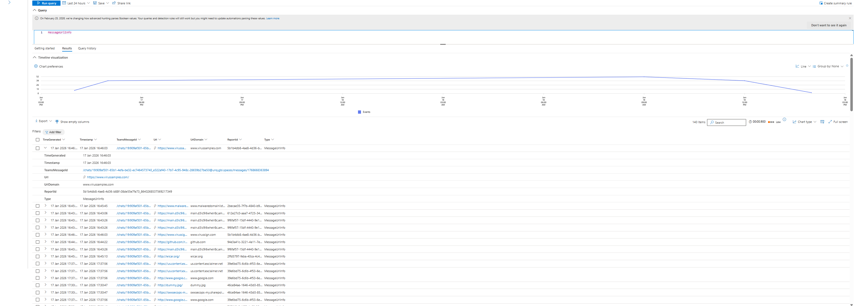Open the Last 24 hours time dropdown
Image resolution: width=868 pixels, height=306 pixels.
tap(76, 3)
